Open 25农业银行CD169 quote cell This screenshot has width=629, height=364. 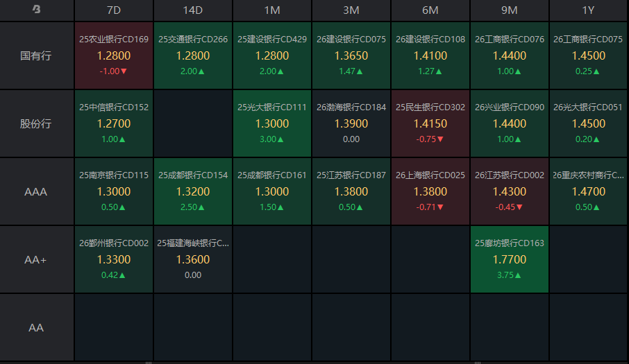coord(114,55)
